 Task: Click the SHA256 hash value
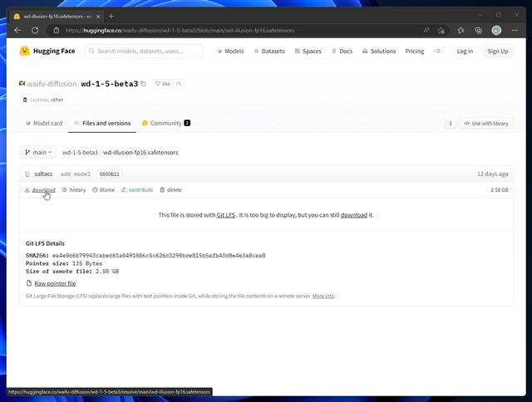coord(159,256)
